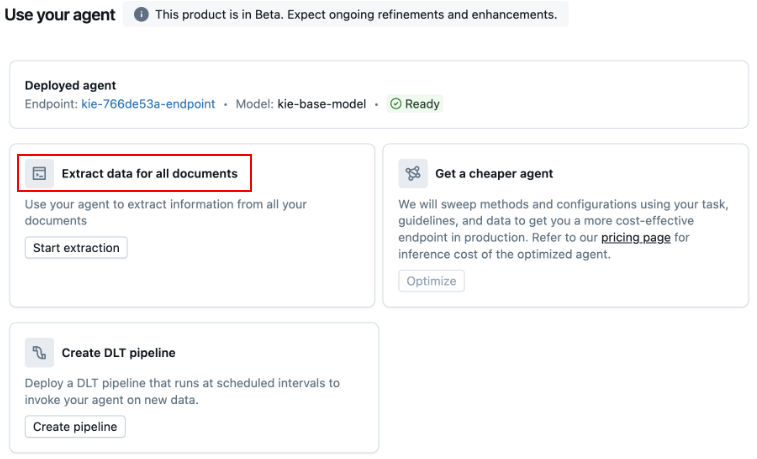Click the Deployed agent heading
The image size is (757, 459).
(x=70, y=85)
